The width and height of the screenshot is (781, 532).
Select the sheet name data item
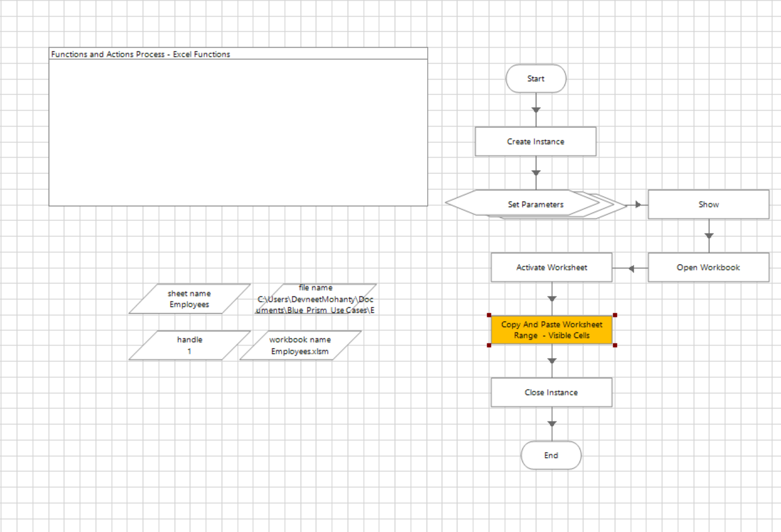click(189, 299)
